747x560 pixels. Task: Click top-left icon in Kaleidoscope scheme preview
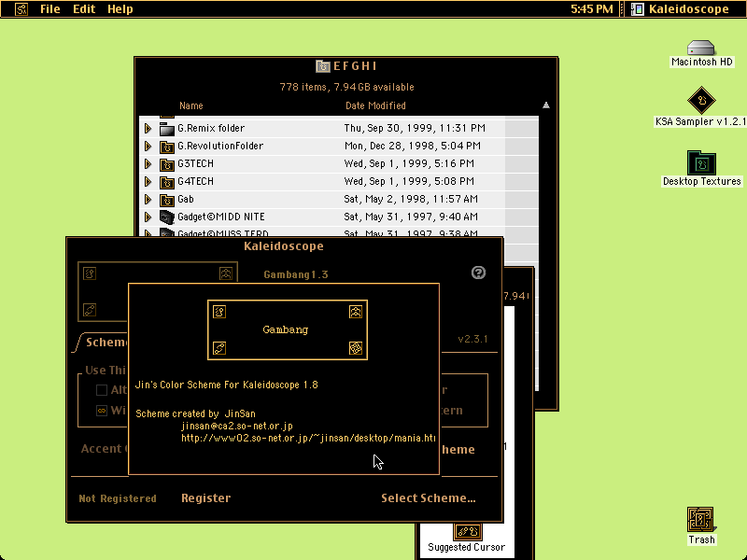[x=90, y=273]
